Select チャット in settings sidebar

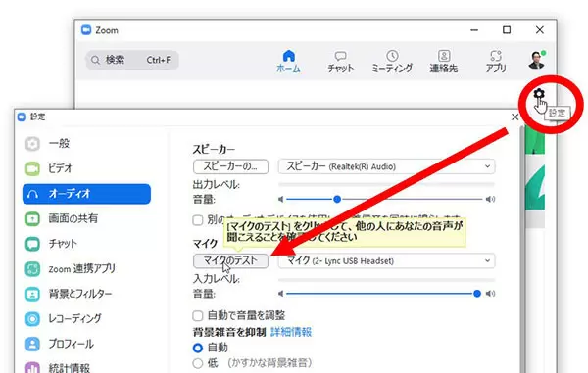tap(86, 244)
